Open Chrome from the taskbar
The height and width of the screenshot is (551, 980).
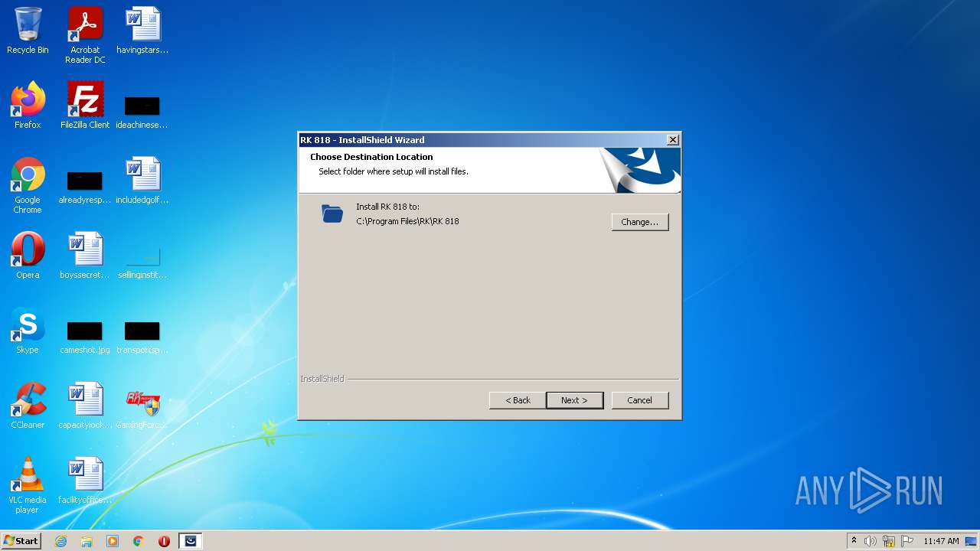(139, 541)
